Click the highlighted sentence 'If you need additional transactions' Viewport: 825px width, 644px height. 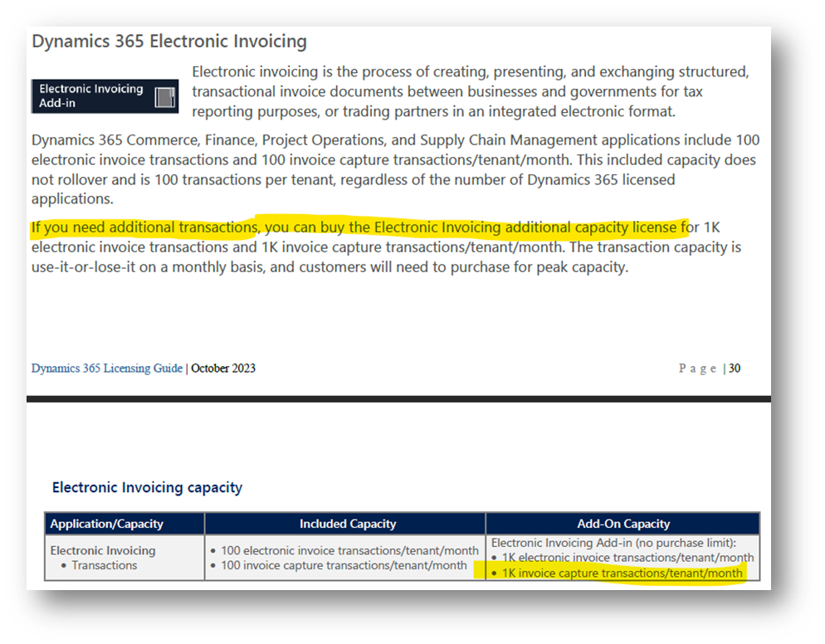[x=144, y=227]
